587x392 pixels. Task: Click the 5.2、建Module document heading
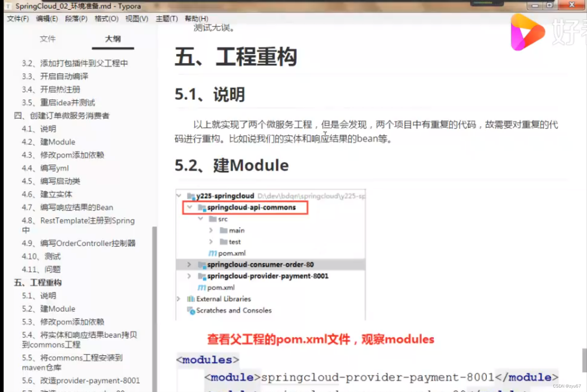[232, 166]
